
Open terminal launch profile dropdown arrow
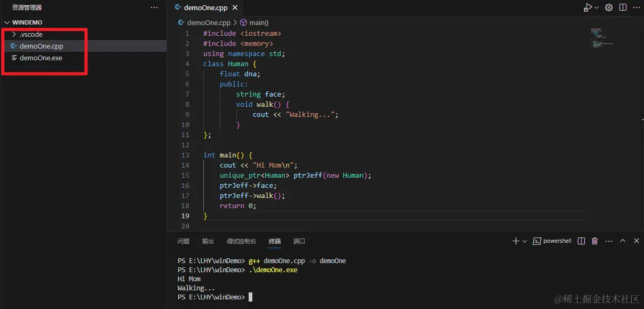525,241
